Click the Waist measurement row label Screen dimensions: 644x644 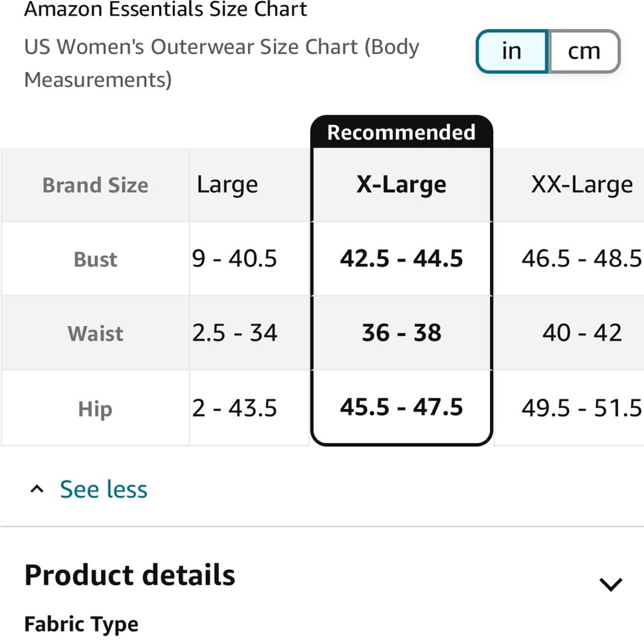click(95, 333)
